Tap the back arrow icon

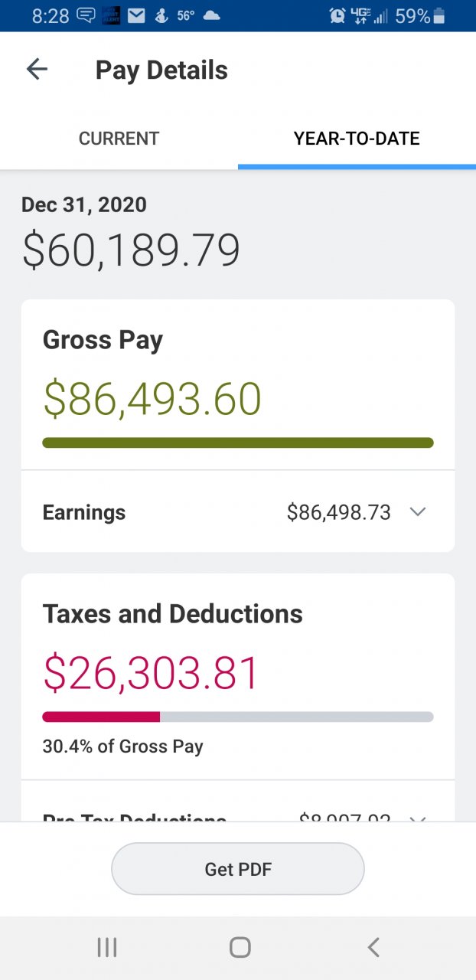[37, 70]
